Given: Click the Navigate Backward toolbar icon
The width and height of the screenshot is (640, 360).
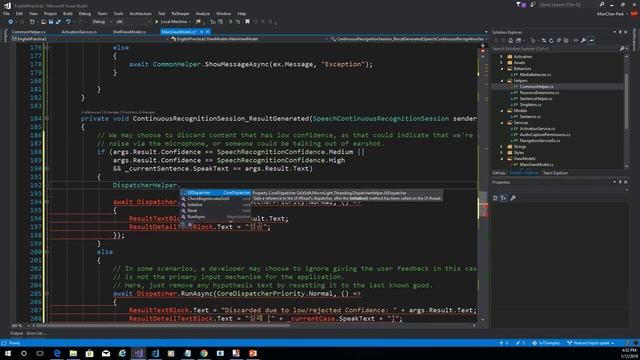Looking at the screenshot, I should pyautogui.click(x=11, y=22).
